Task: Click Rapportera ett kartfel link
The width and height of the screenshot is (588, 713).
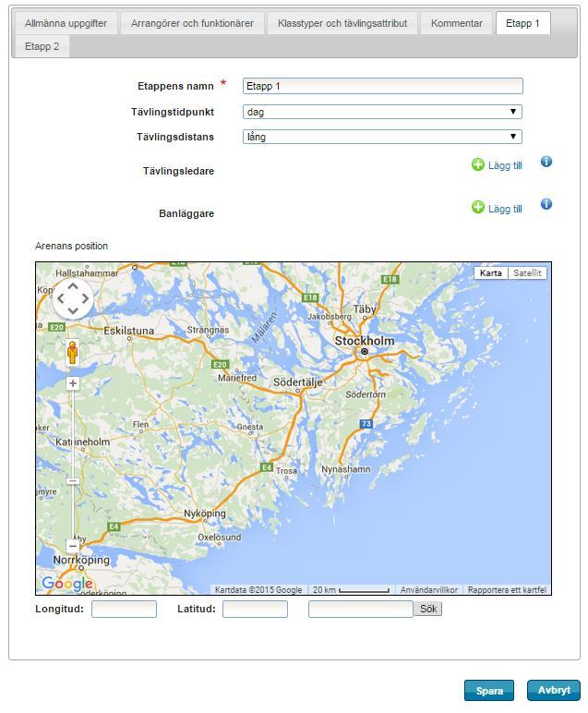Action: [507, 590]
